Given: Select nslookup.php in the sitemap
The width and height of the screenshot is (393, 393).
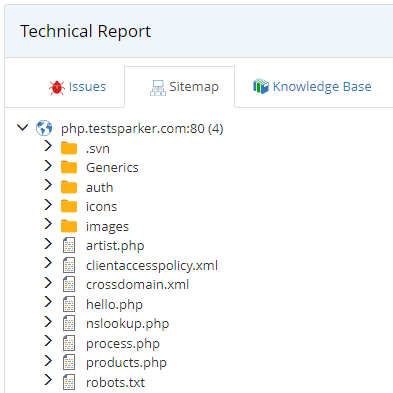Looking at the screenshot, I should (127, 324).
